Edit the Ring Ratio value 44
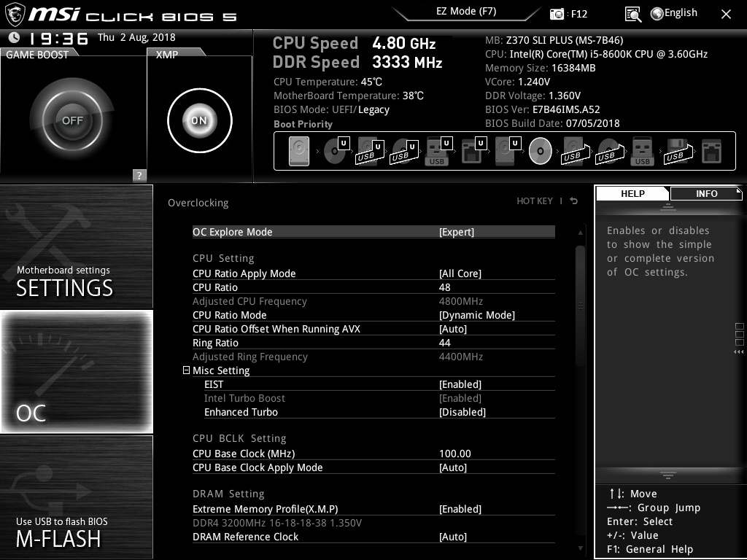 [444, 343]
